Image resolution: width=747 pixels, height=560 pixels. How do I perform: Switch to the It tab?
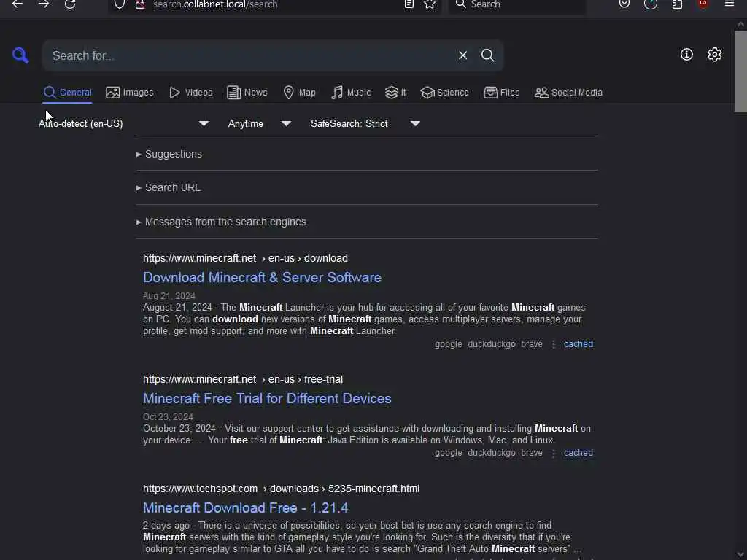click(395, 93)
